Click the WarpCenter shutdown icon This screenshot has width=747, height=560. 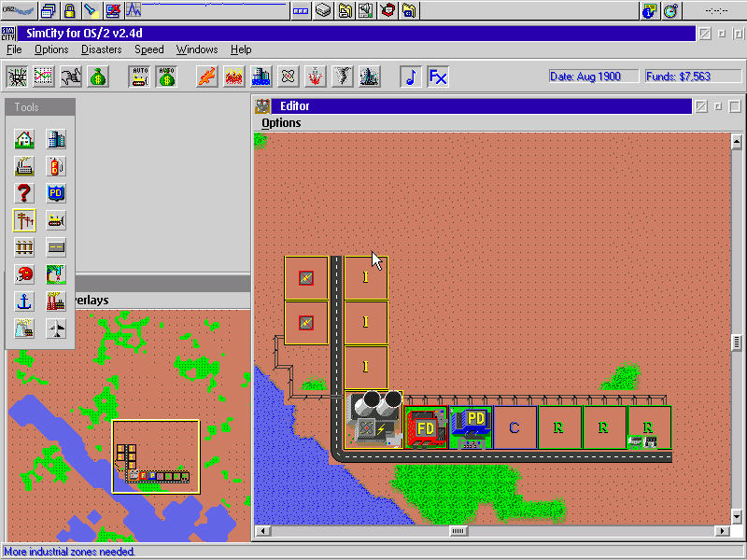tap(113, 10)
